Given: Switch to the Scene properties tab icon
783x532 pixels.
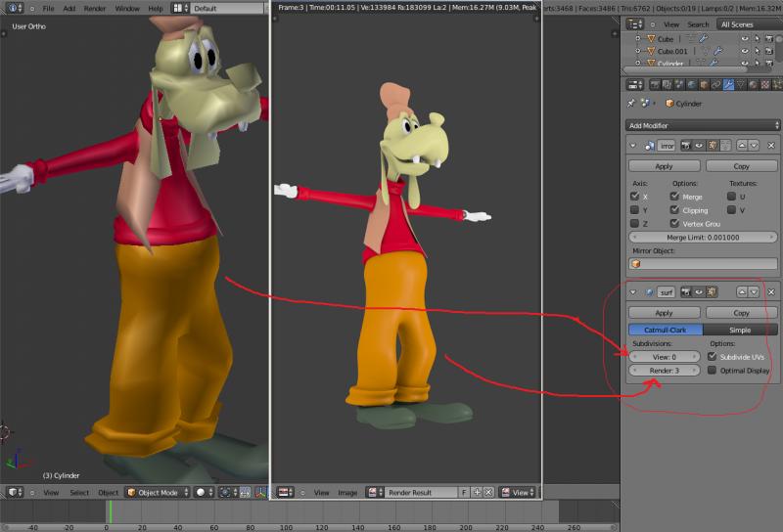Looking at the screenshot, I should pos(679,85).
